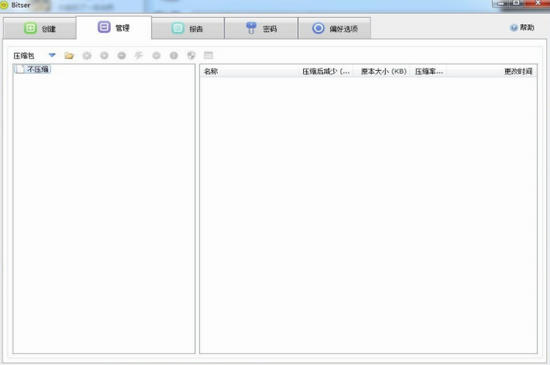Close the Bitser window

tap(537, 3)
